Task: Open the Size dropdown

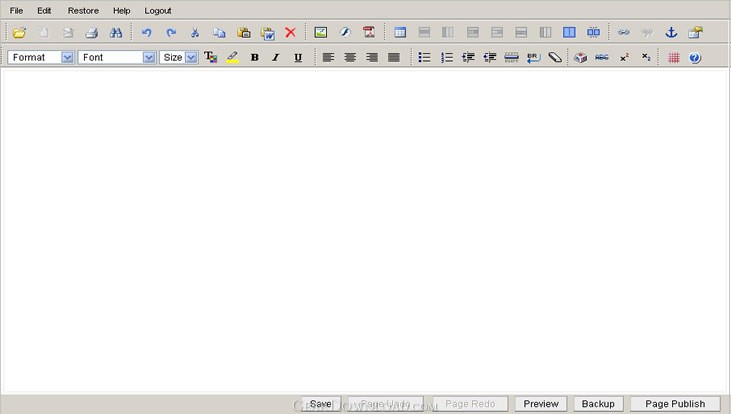Action: pos(191,58)
